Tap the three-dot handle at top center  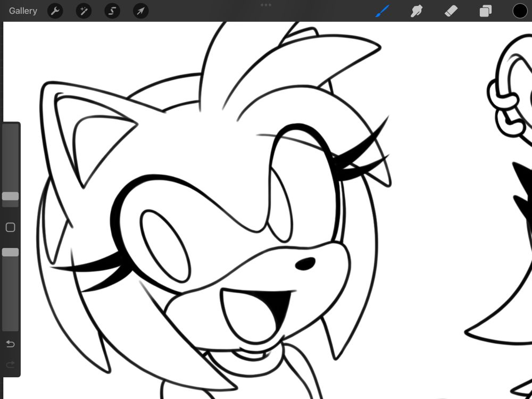pyautogui.click(x=266, y=5)
